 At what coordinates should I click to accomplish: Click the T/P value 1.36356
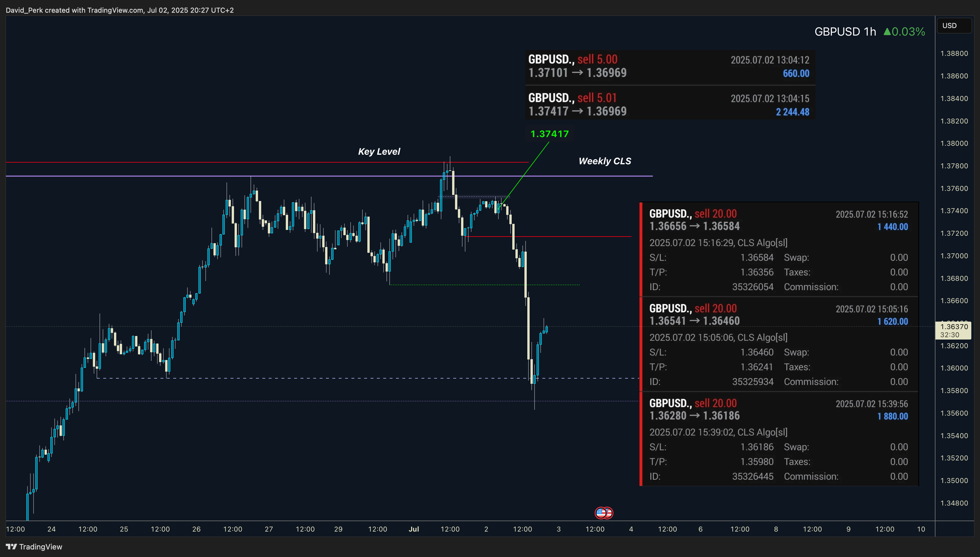[x=757, y=272]
